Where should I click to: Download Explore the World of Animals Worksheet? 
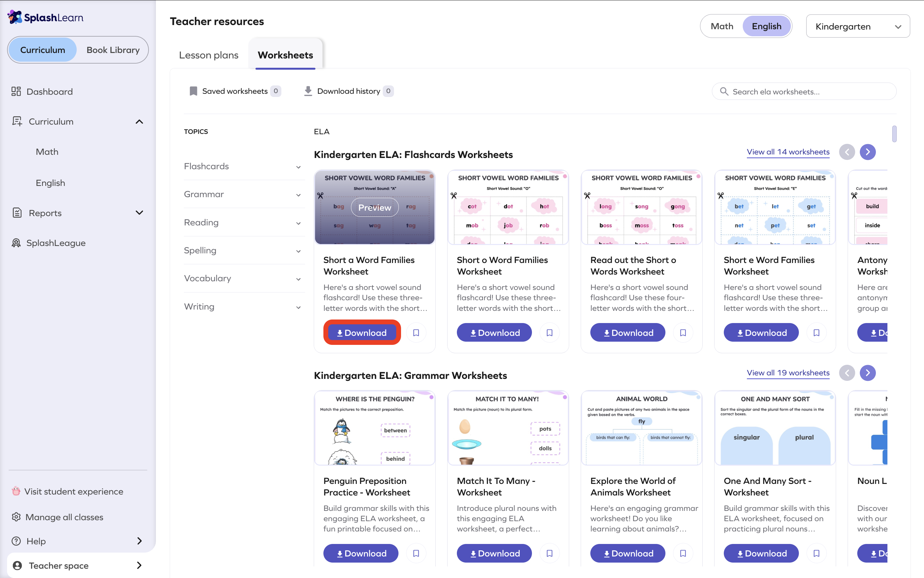tap(628, 553)
